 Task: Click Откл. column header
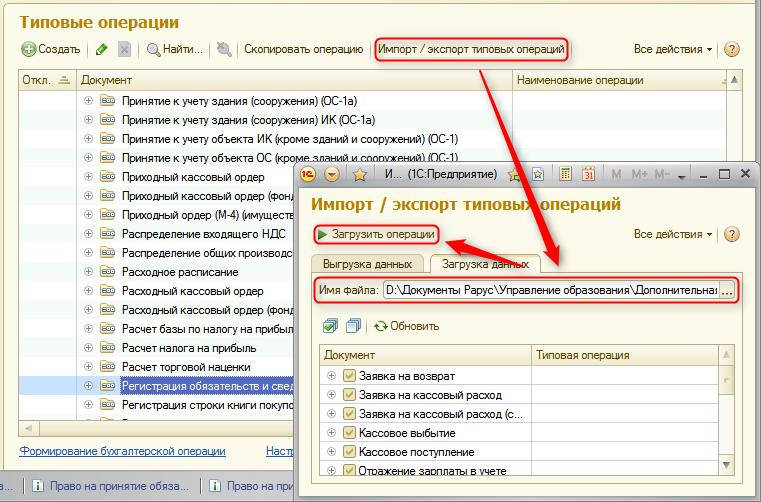coord(47,80)
